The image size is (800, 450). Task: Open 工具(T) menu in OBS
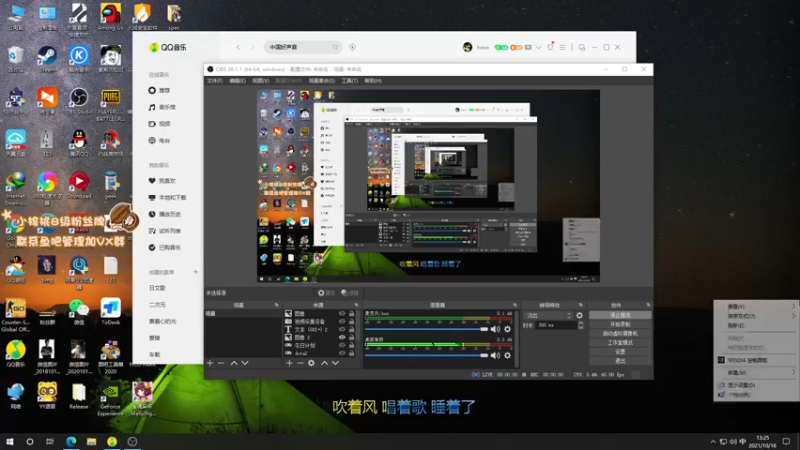click(x=349, y=81)
